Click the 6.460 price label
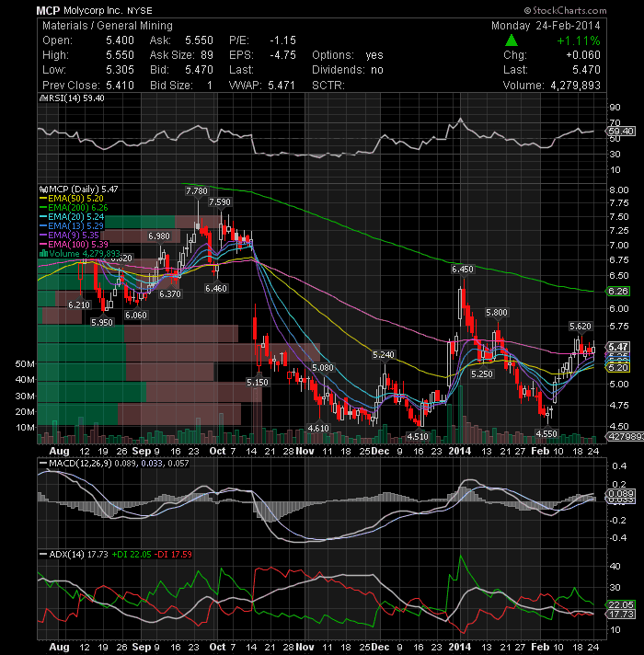The image size is (644, 655). 216,288
